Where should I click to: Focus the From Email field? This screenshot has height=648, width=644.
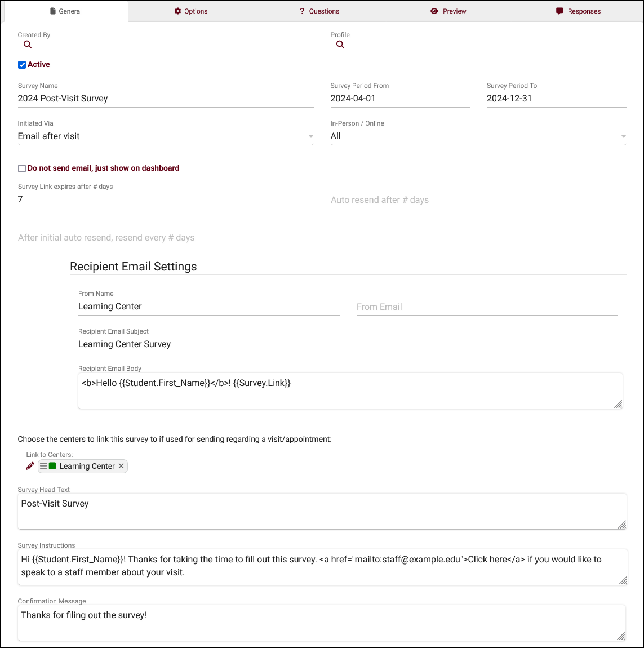(x=487, y=307)
